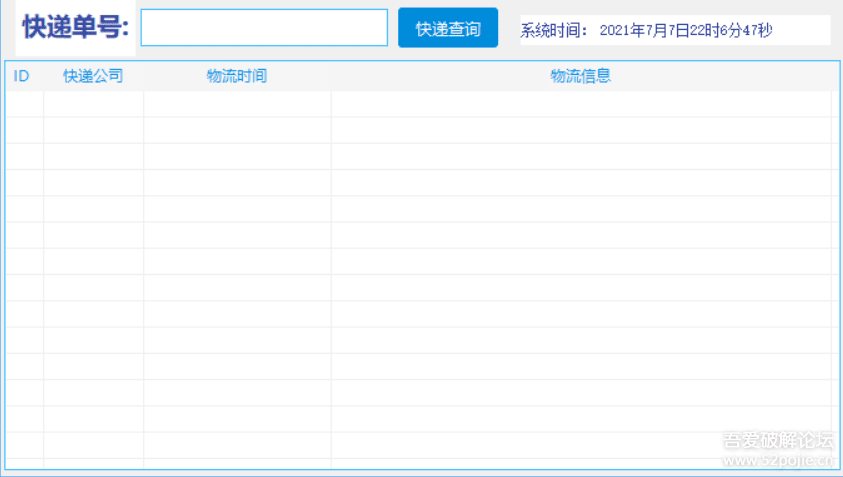Select the 物流时间 column header
Screen dimensions: 843x477
(236, 76)
